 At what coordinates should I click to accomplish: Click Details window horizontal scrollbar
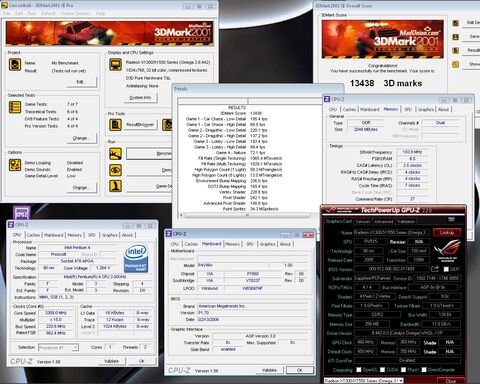246,215
